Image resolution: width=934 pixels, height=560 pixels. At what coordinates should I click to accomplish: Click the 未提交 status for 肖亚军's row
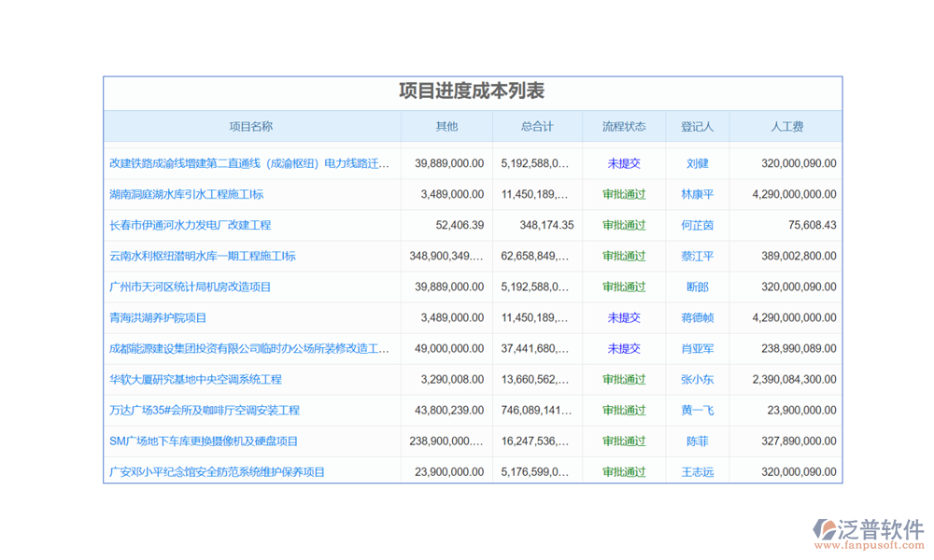tap(624, 348)
